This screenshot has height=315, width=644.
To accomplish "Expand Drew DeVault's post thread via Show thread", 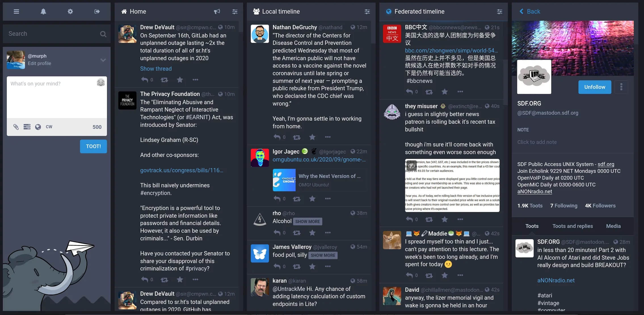I will click(156, 68).
